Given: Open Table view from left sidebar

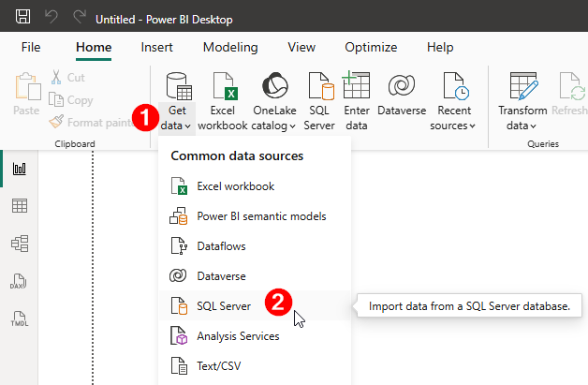Looking at the screenshot, I should [x=20, y=206].
